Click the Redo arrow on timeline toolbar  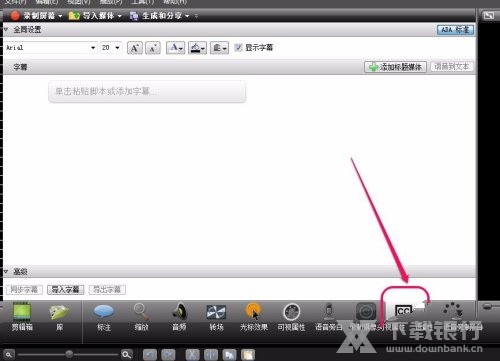pyautogui.click(x=168, y=355)
